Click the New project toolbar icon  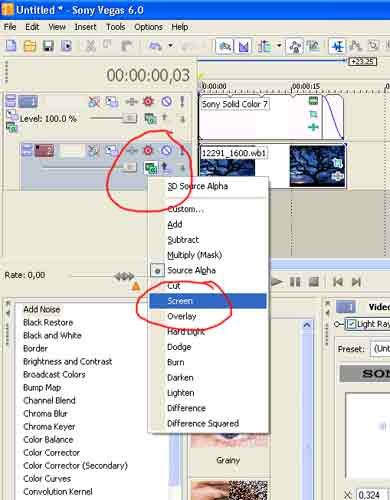pyautogui.click(x=11, y=46)
